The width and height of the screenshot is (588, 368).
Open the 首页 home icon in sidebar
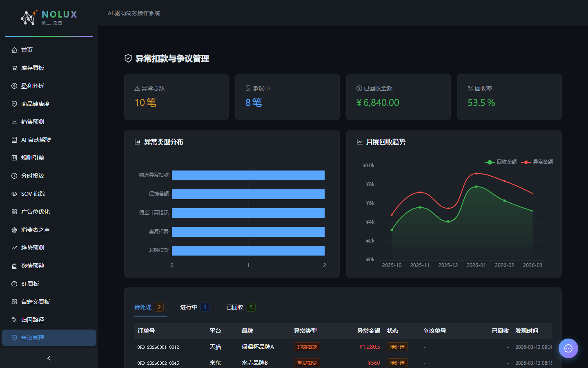(14, 50)
